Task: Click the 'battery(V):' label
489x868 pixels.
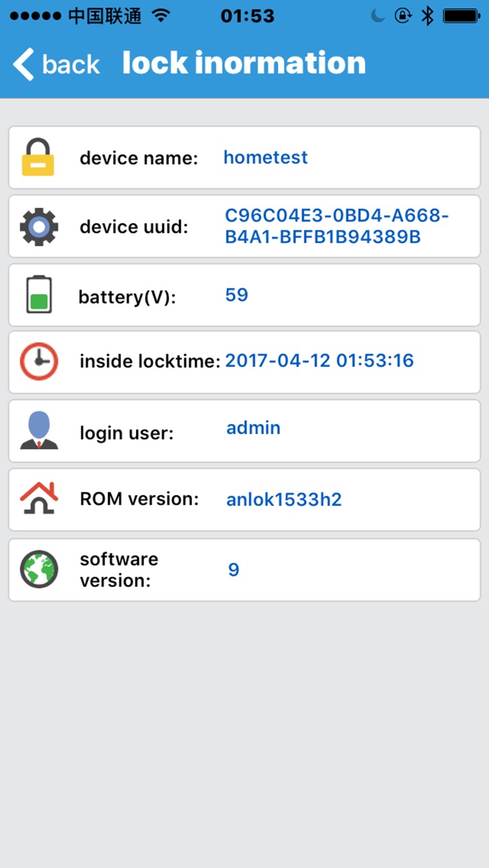Action: click(127, 297)
